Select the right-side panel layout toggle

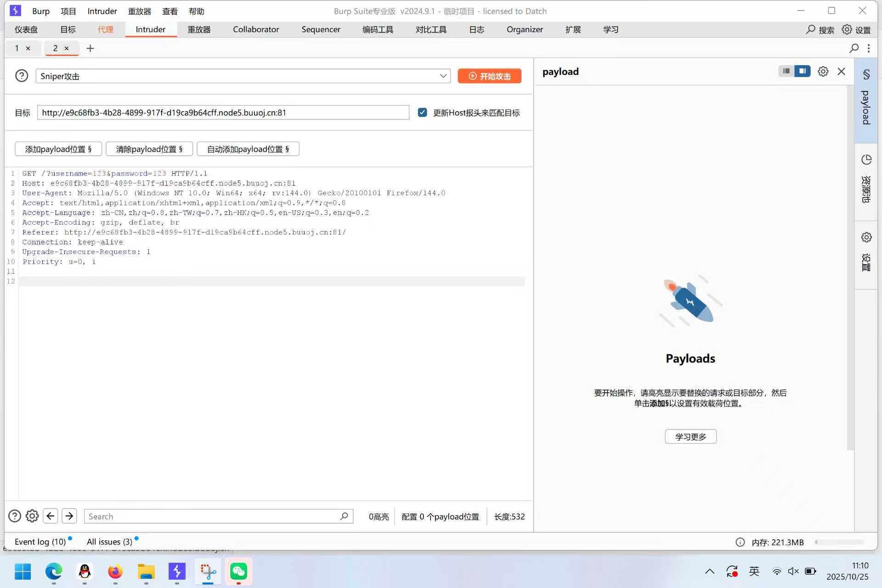click(803, 71)
